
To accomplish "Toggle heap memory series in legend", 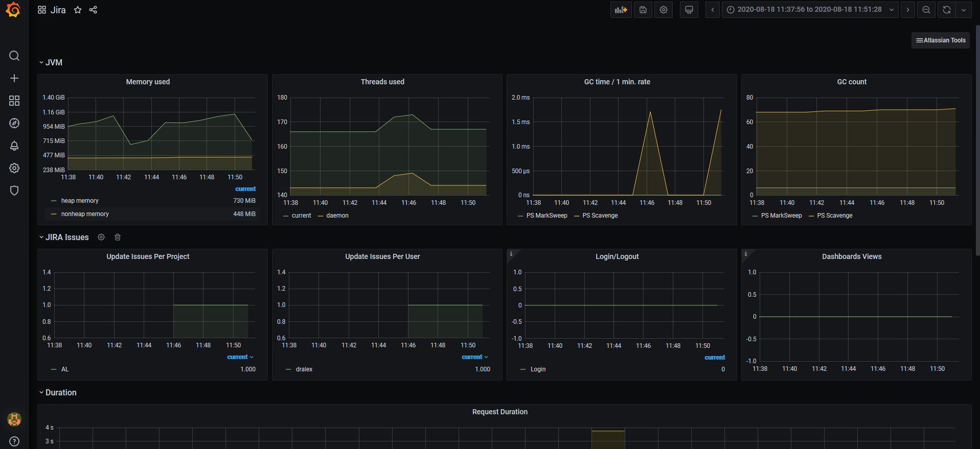I will tap(80, 201).
